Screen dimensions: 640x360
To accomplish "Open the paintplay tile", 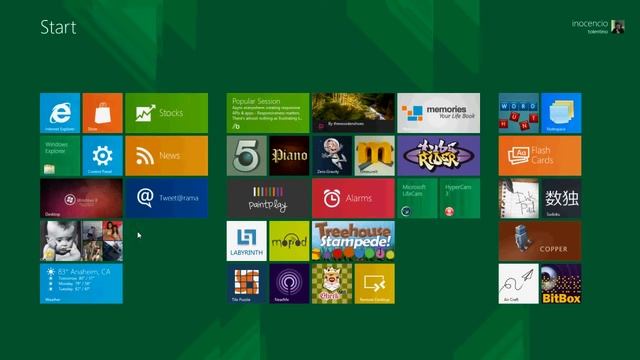I will pos(268,198).
